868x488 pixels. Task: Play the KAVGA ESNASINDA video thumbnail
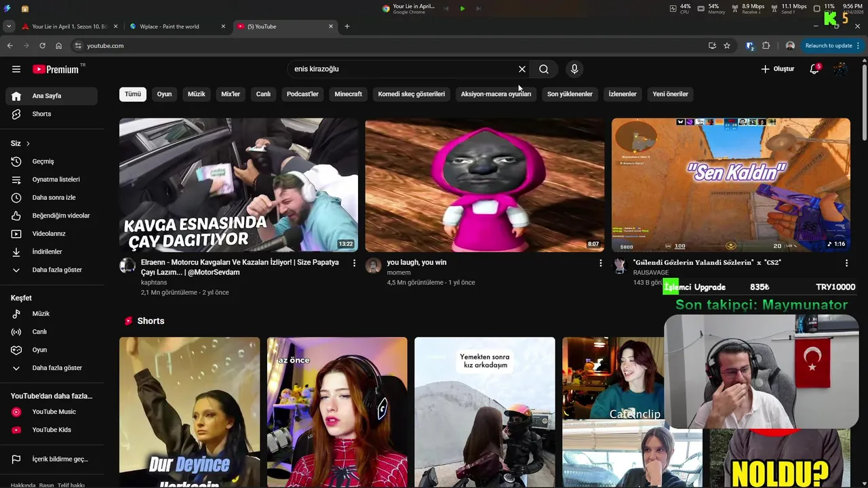(x=239, y=185)
